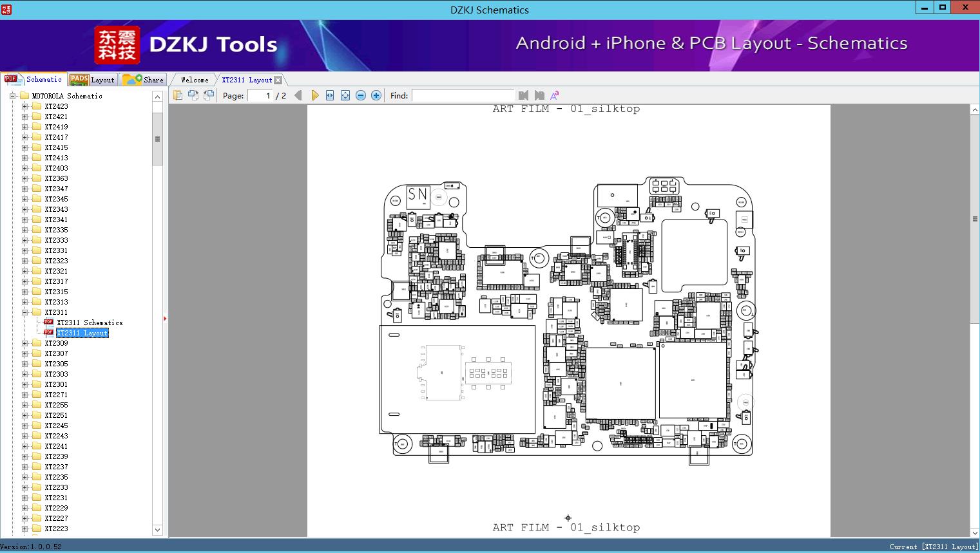Click the Version 1.0.0.52 status text
This screenshot has height=553, width=980.
pos(31,547)
